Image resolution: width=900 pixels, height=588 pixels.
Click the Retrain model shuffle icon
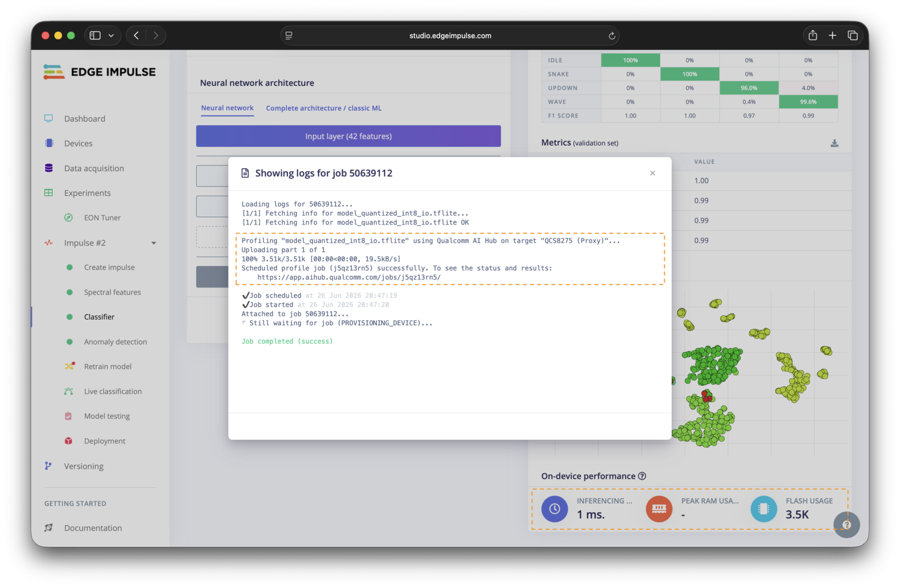click(69, 366)
